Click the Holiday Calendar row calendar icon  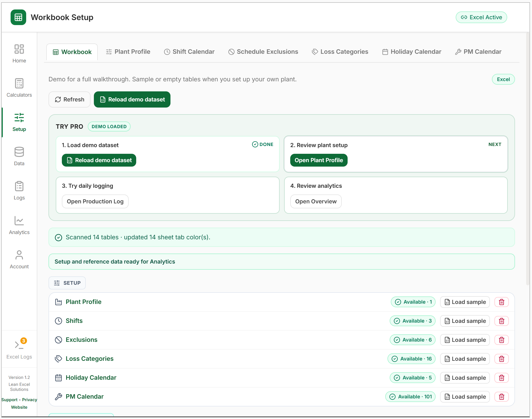click(58, 378)
